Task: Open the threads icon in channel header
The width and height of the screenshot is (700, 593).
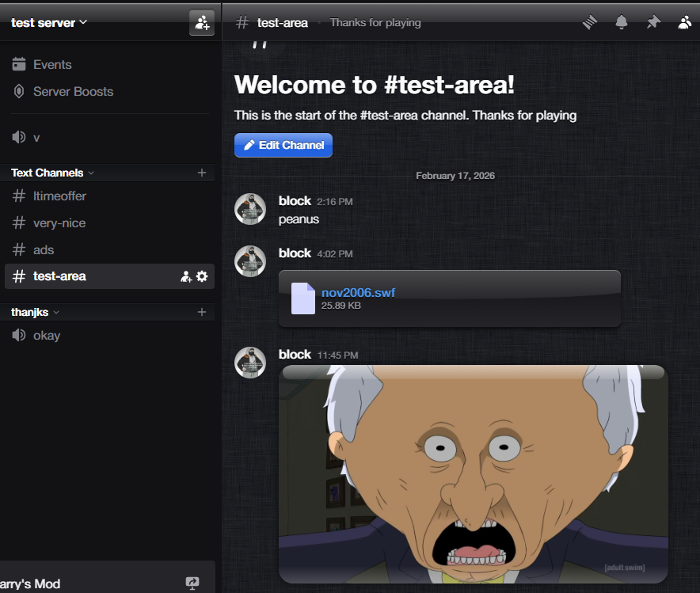Action: (x=590, y=22)
